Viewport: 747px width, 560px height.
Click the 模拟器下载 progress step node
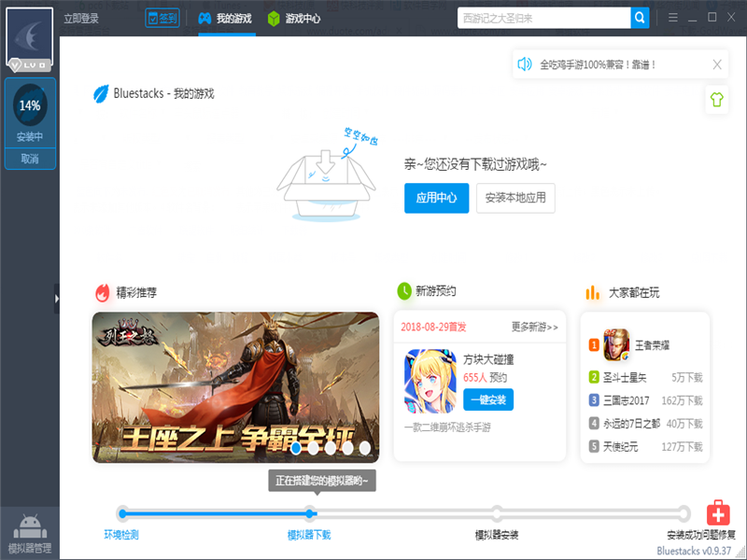coord(310,513)
